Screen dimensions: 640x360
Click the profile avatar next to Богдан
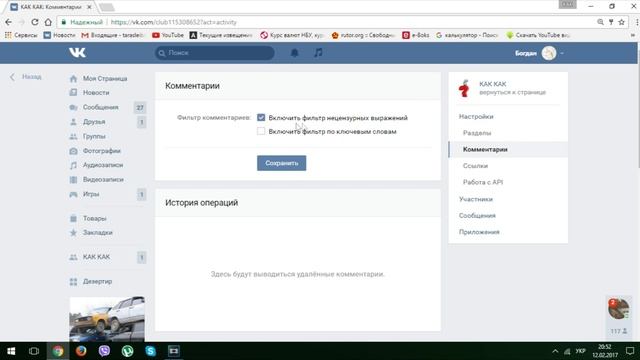(x=549, y=53)
